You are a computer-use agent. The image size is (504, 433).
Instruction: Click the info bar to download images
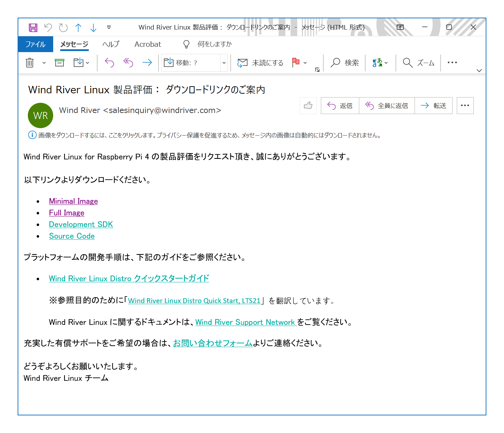click(x=205, y=135)
